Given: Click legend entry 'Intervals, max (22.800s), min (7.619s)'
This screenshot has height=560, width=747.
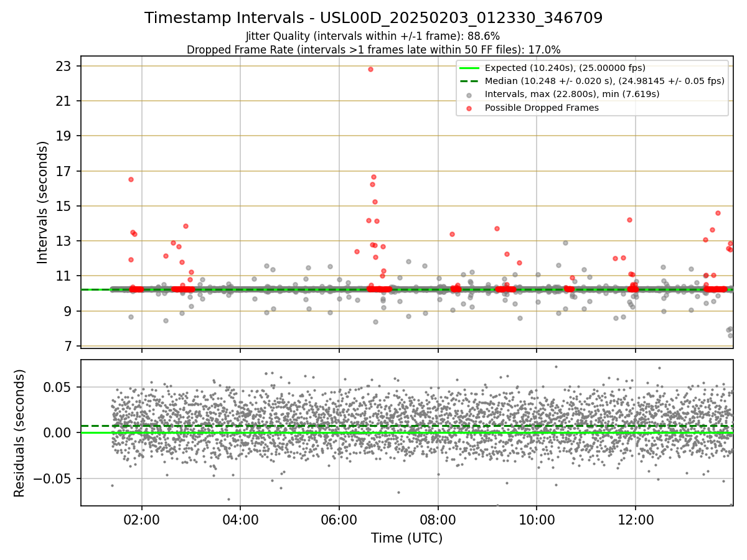Looking at the screenshot, I should pos(571,95).
